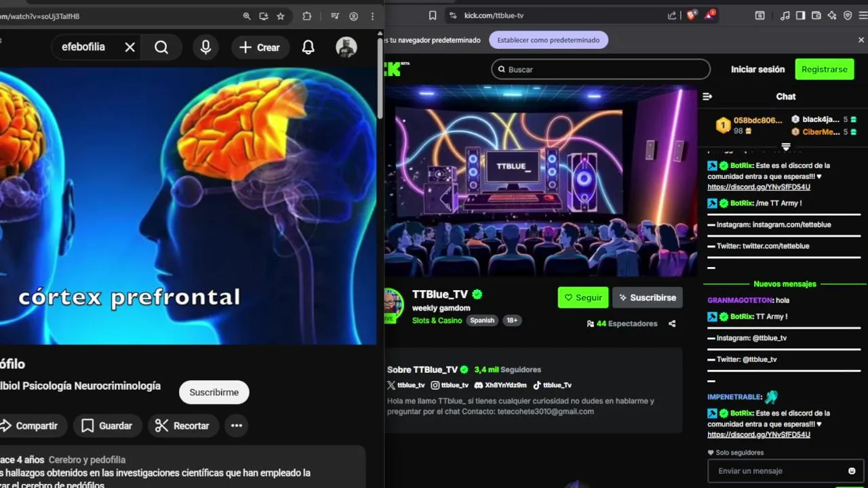Collapse chat panel arrow icon

click(x=707, y=96)
